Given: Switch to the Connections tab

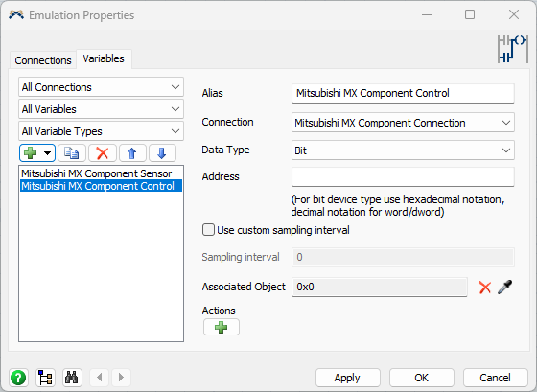Looking at the screenshot, I should [43, 60].
